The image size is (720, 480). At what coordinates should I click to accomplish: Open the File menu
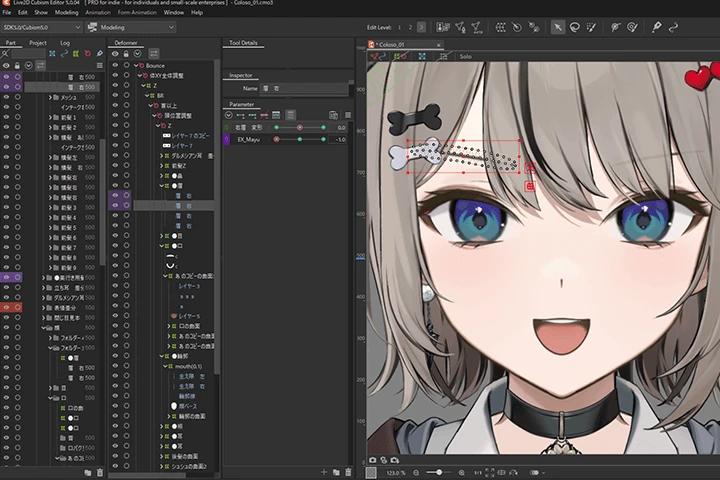6,12
